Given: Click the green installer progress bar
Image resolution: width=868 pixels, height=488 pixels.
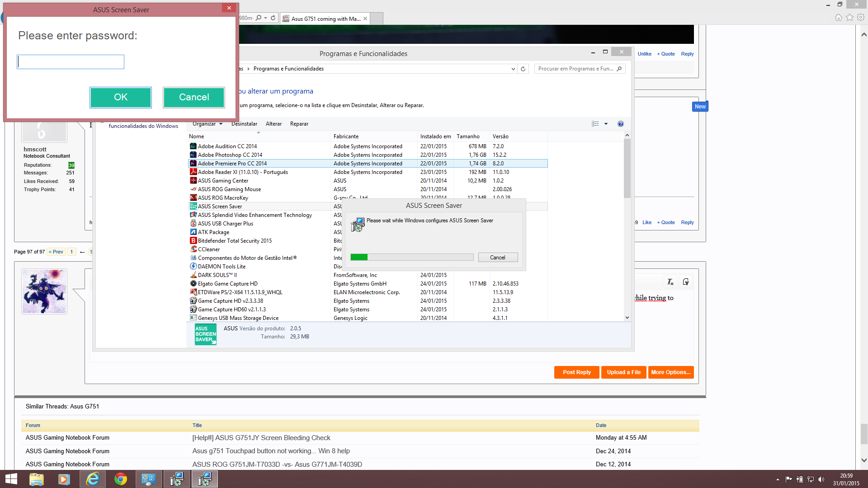Looking at the screenshot, I should [412, 257].
